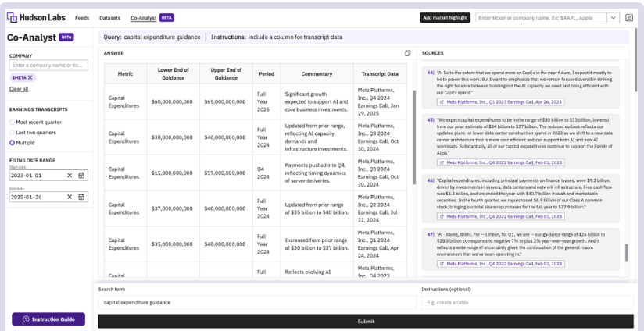Expand the ticker search dropdown arrow

(614, 17)
